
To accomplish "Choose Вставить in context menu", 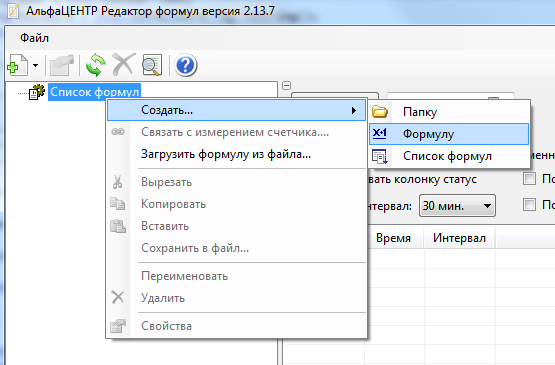I will pyautogui.click(x=236, y=226).
